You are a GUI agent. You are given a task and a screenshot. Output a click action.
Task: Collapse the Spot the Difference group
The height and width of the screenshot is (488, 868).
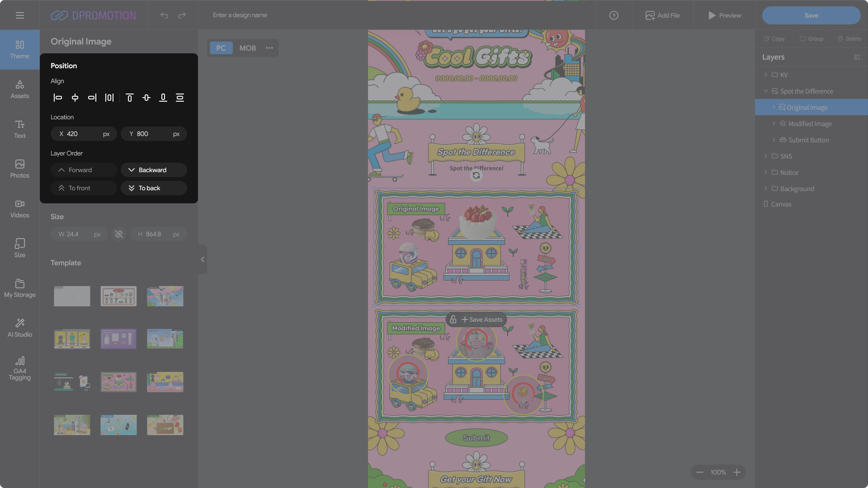pyautogui.click(x=765, y=91)
